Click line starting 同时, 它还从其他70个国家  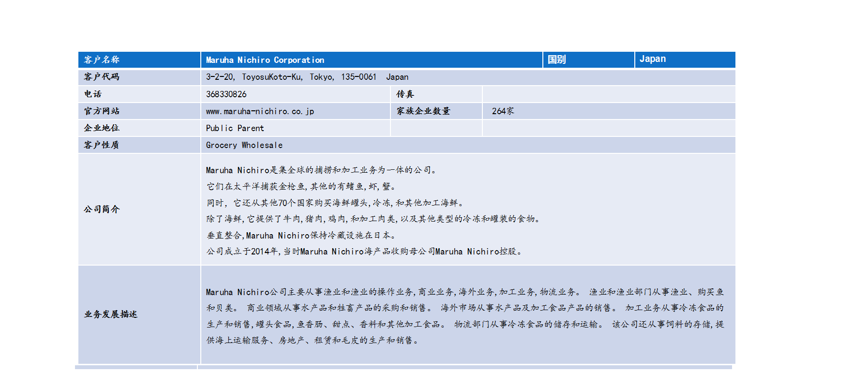click(x=336, y=203)
